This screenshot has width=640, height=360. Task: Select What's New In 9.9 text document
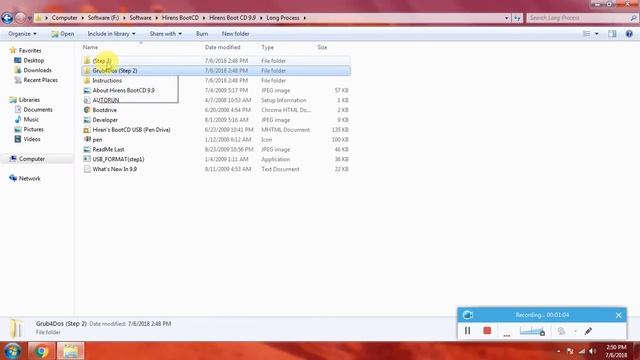(x=216, y=169)
